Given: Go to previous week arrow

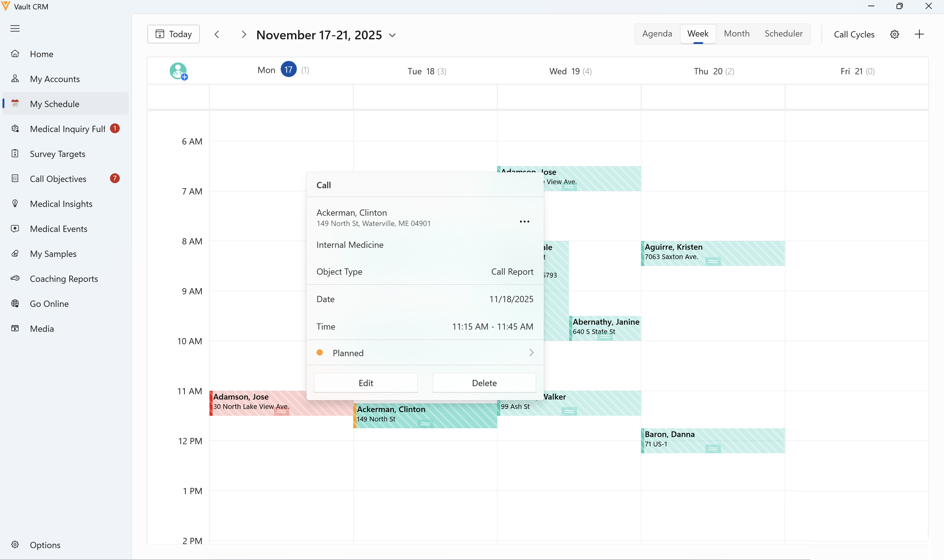Looking at the screenshot, I should tap(217, 34).
